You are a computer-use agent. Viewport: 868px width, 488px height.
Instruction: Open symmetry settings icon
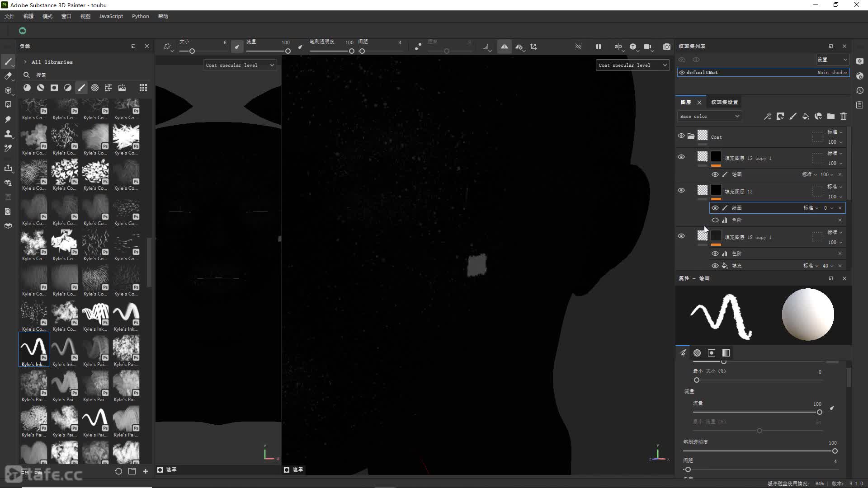point(519,47)
